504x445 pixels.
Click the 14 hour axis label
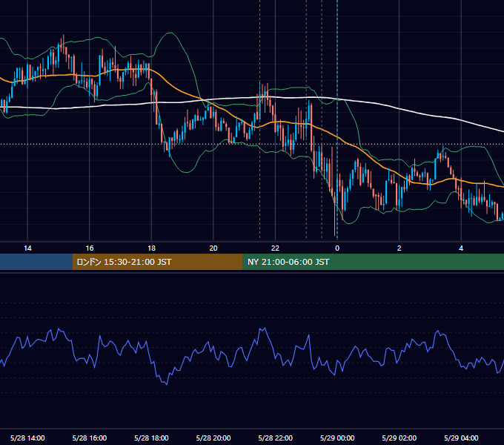(27, 248)
